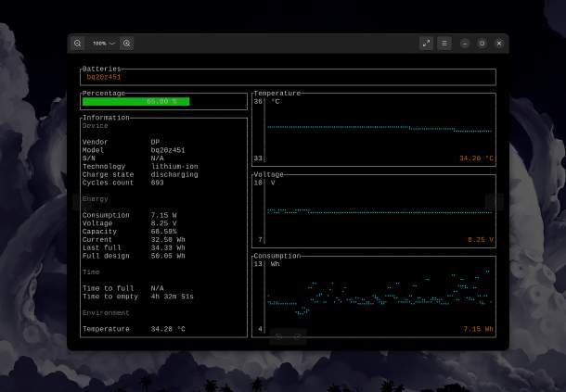This screenshot has width=566, height=392.
Task: Click the 'discharging' charge state value
Action: (x=174, y=174)
